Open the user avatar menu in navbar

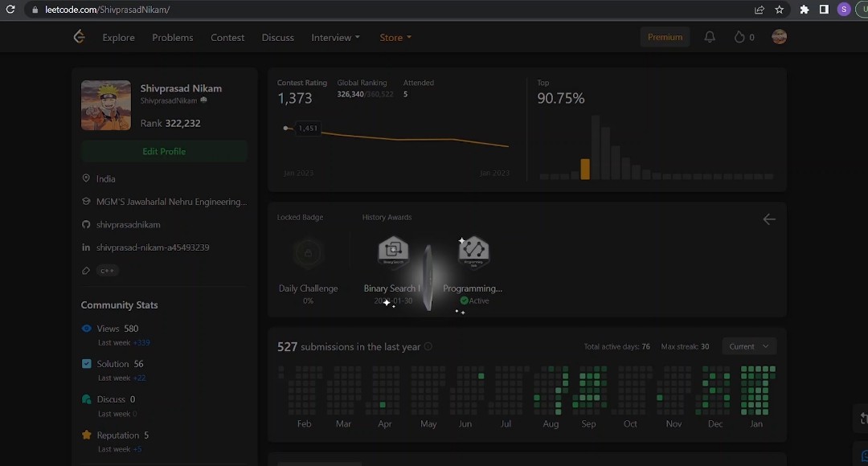coord(780,36)
